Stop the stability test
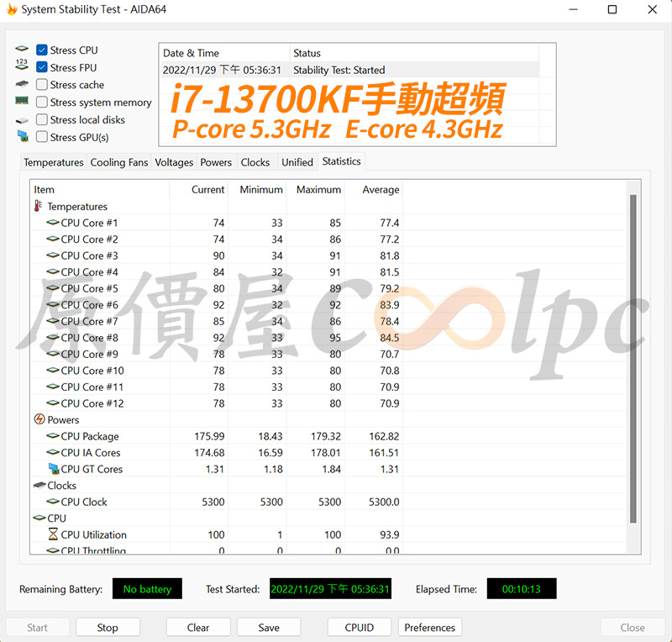The height and width of the screenshot is (642, 672). tap(108, 628)
